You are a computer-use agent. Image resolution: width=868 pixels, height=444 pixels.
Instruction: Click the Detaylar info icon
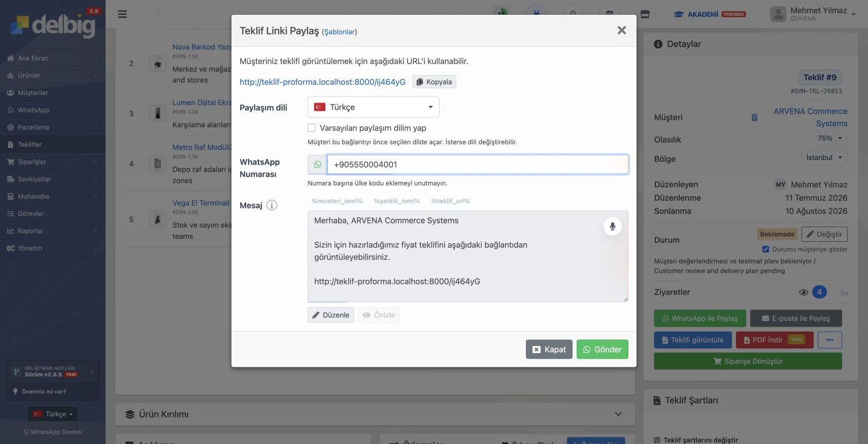point(658,44)
